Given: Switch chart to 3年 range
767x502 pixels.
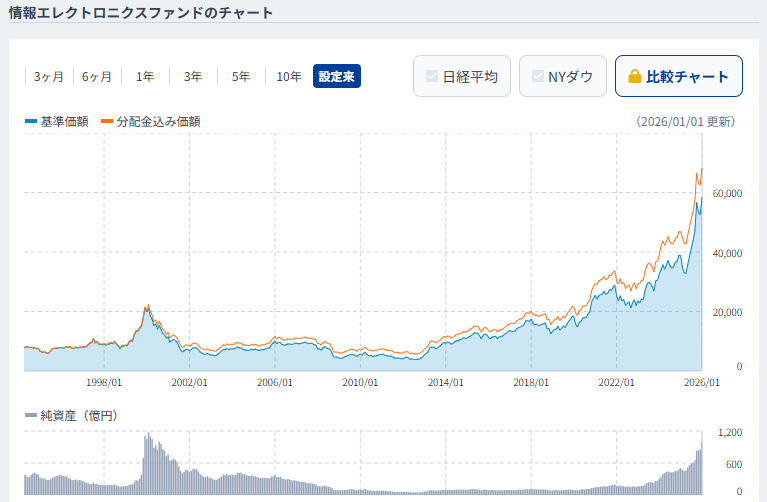Looking at the screenshot, I should 193,76.
